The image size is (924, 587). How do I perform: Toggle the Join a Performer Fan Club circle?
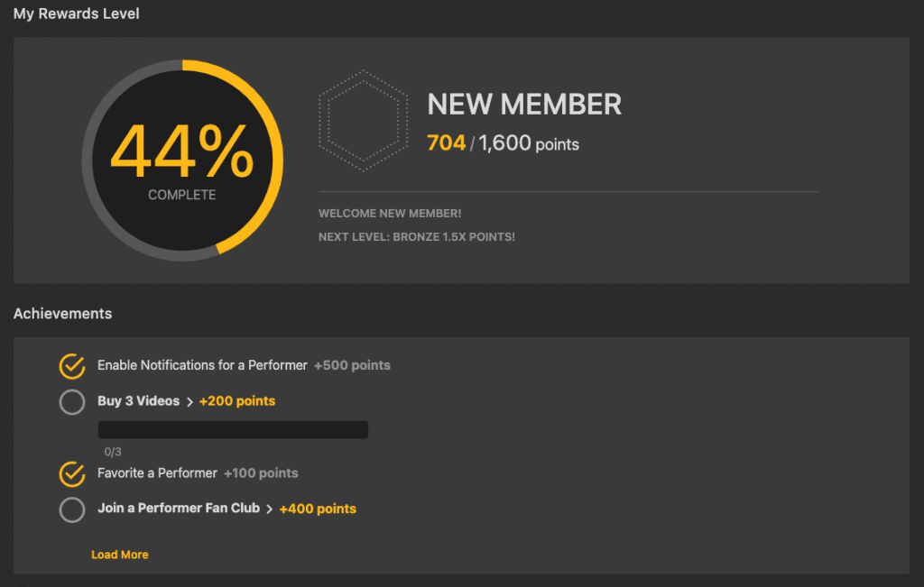[x=72, y=509]
